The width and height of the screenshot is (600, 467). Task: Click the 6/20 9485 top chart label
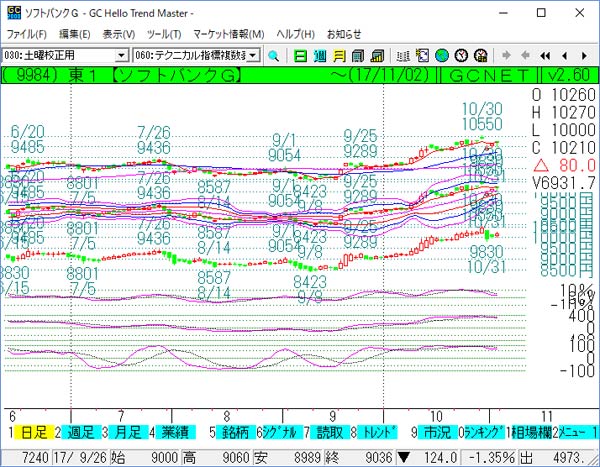click(x=28, y=139)
